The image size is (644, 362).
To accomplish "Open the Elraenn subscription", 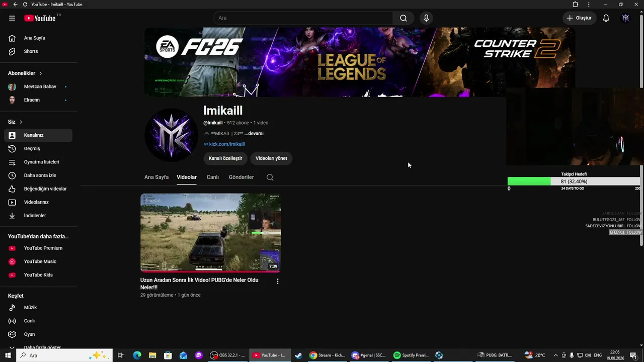I will (38, 100).
